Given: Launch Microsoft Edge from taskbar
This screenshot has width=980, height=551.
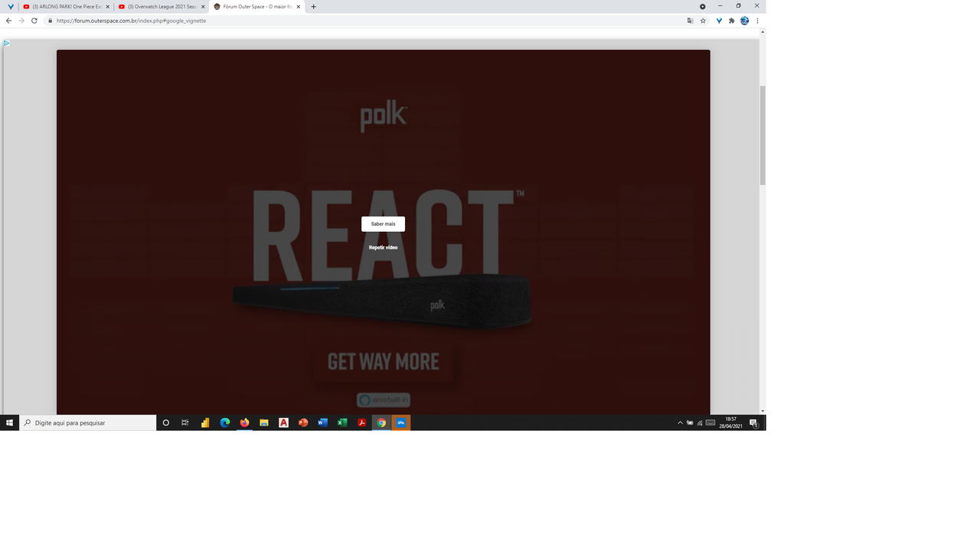Looking at the screenshot, I should point(225,422).
